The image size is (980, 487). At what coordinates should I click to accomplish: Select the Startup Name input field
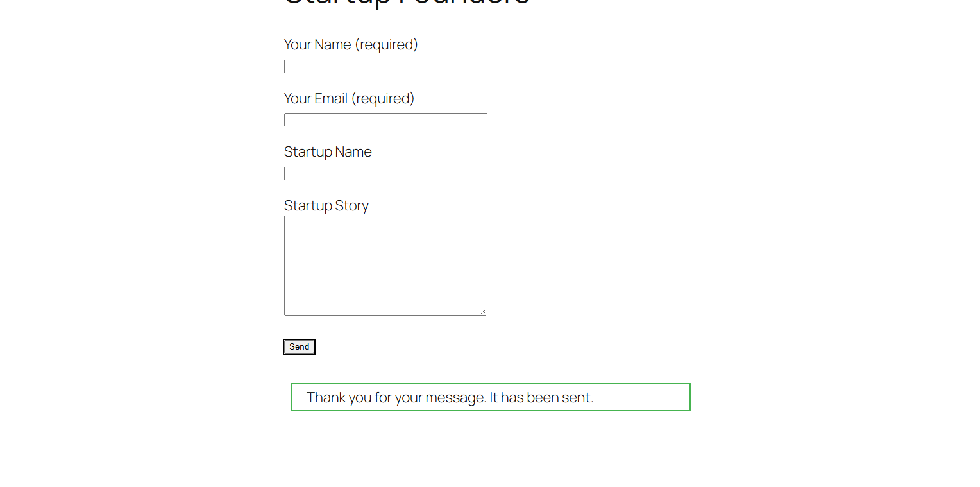[385, 174]
